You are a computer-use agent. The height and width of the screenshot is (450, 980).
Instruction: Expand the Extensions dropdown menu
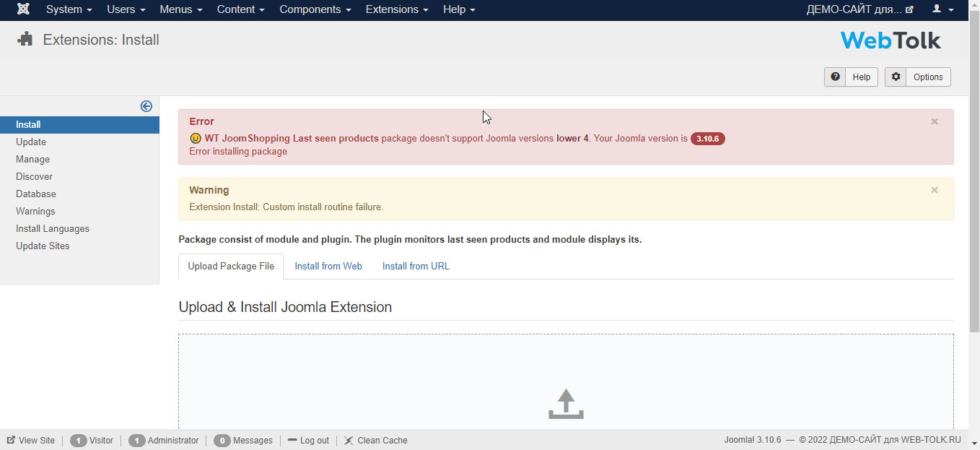tap(397, 9)
